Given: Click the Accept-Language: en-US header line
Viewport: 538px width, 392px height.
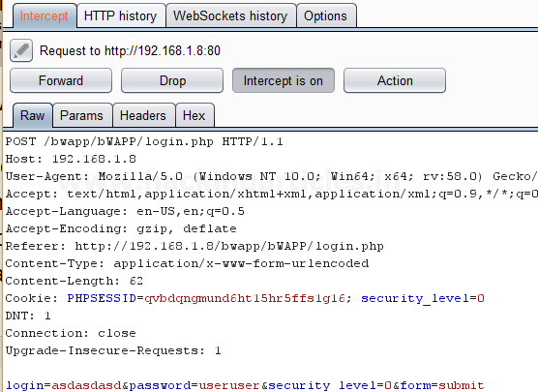Looking at the screenshot, I should [125, 211].
